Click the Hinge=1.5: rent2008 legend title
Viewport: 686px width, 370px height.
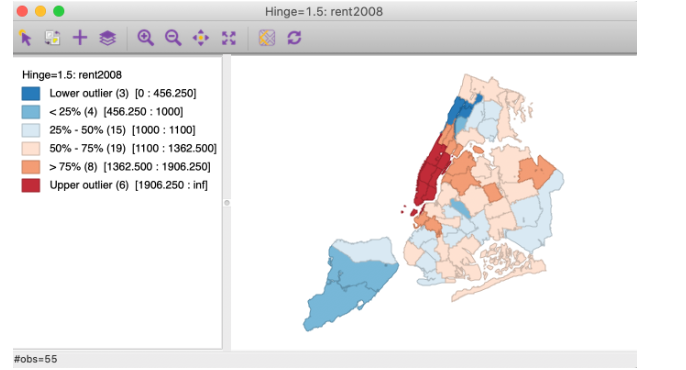[x=72, y=75]
